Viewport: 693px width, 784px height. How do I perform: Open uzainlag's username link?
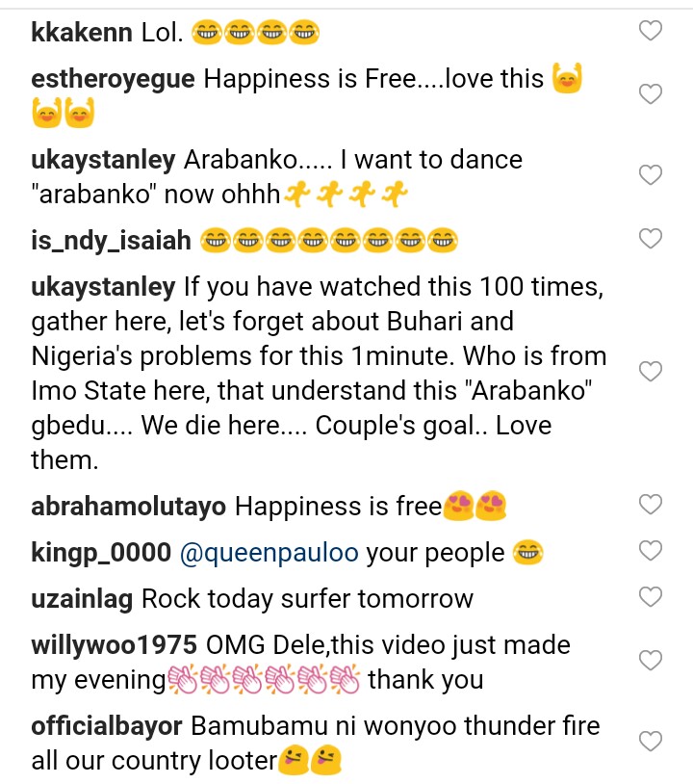pyautogui.click(x=83, y=598)
